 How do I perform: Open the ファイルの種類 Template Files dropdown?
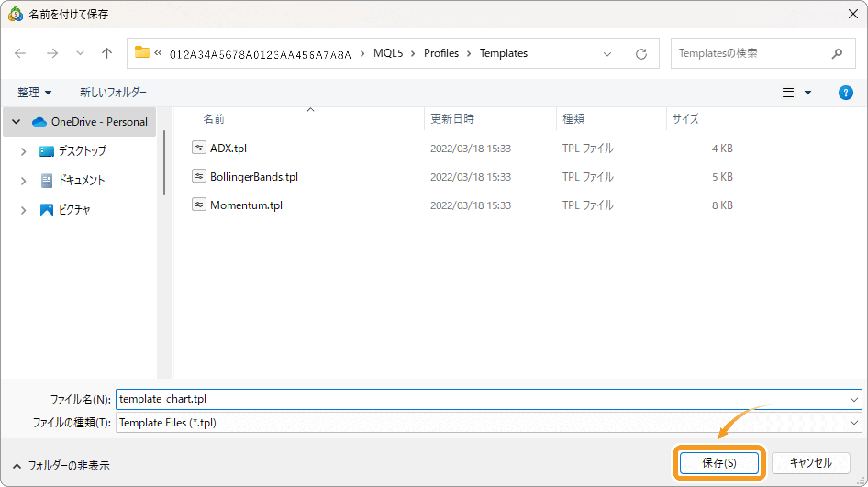pos(489,422)
